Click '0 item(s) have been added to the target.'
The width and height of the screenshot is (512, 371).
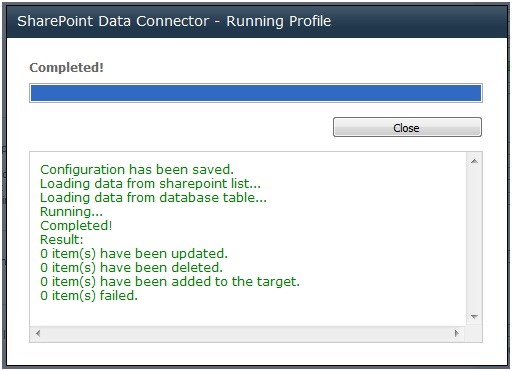pyautogui.click(x=170, y=282)
